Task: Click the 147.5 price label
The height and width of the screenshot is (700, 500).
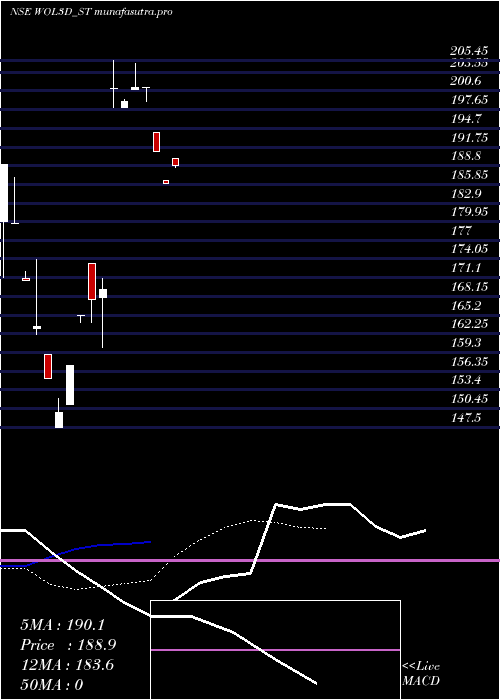Action: pos(466,418)
